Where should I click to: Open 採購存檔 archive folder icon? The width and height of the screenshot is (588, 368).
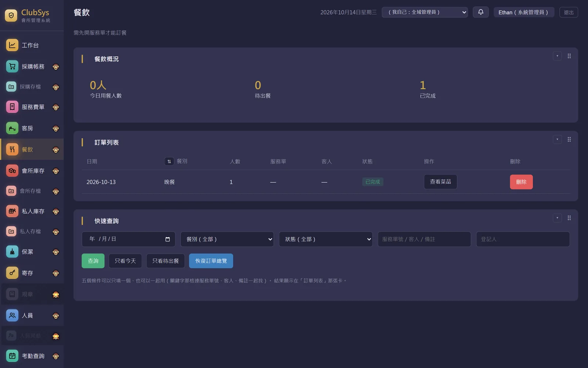coord(11,86)
